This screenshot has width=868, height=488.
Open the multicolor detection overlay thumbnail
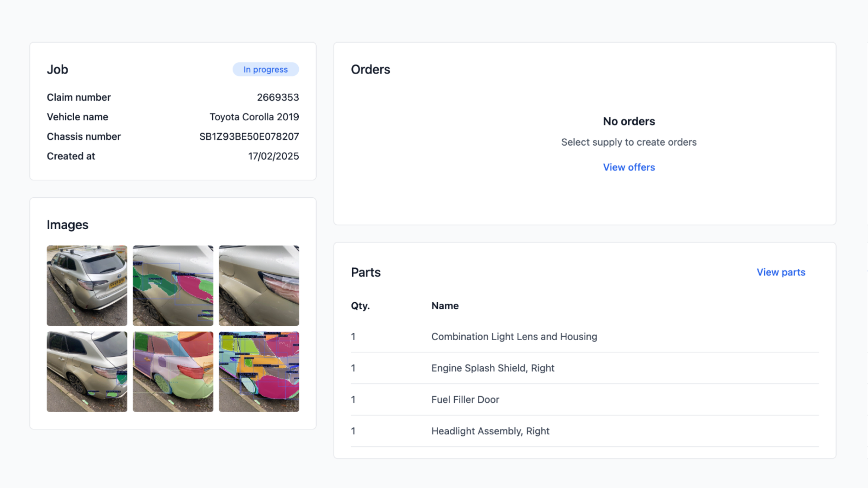click(x=259, y=371)
